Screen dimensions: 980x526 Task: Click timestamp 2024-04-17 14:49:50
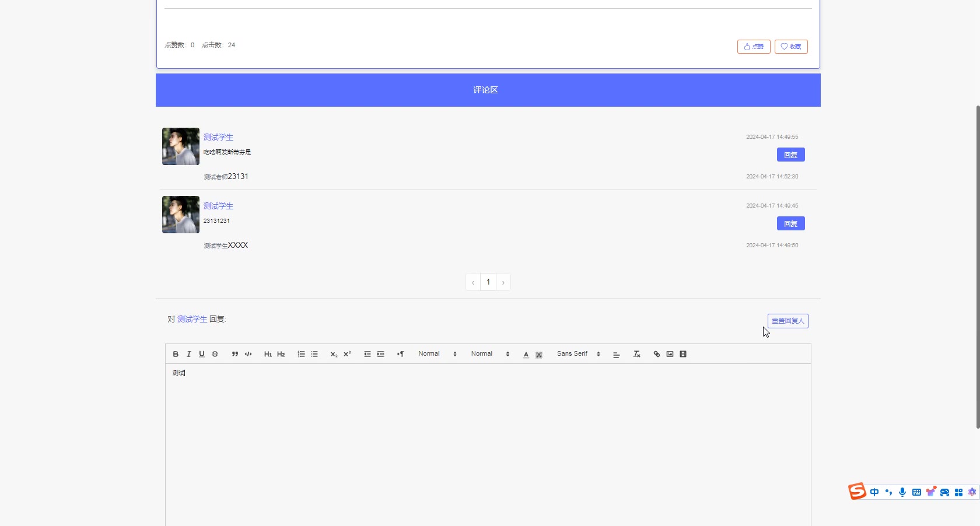pyautogui.click(x=772, y=246)
